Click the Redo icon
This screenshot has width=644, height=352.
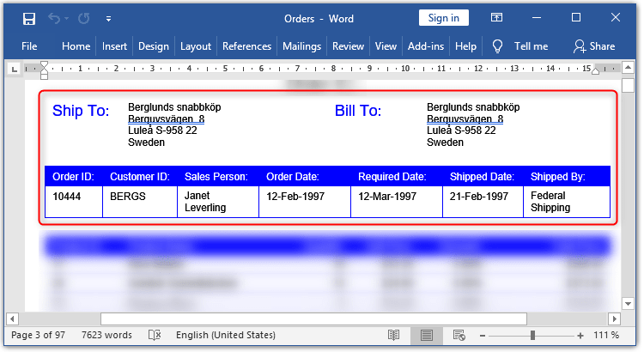(85, 18)
